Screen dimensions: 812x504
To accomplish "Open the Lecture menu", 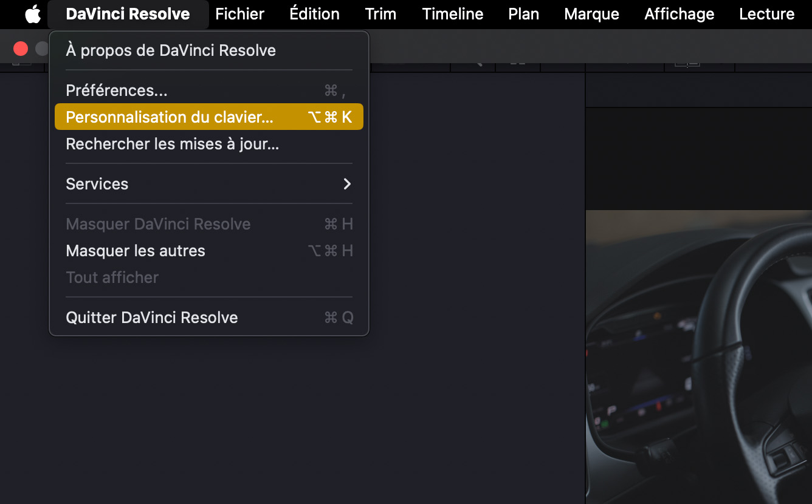I will click(x=766, y=14).
